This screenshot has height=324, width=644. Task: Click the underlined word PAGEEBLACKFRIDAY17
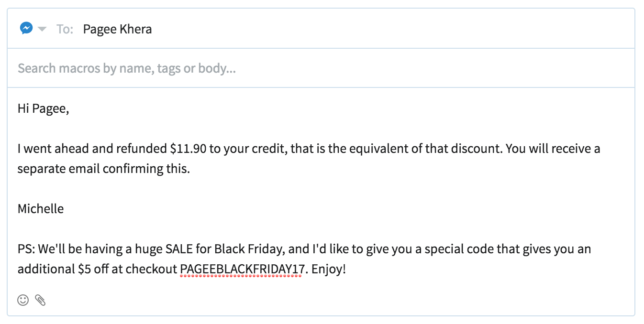pos(242,269)
